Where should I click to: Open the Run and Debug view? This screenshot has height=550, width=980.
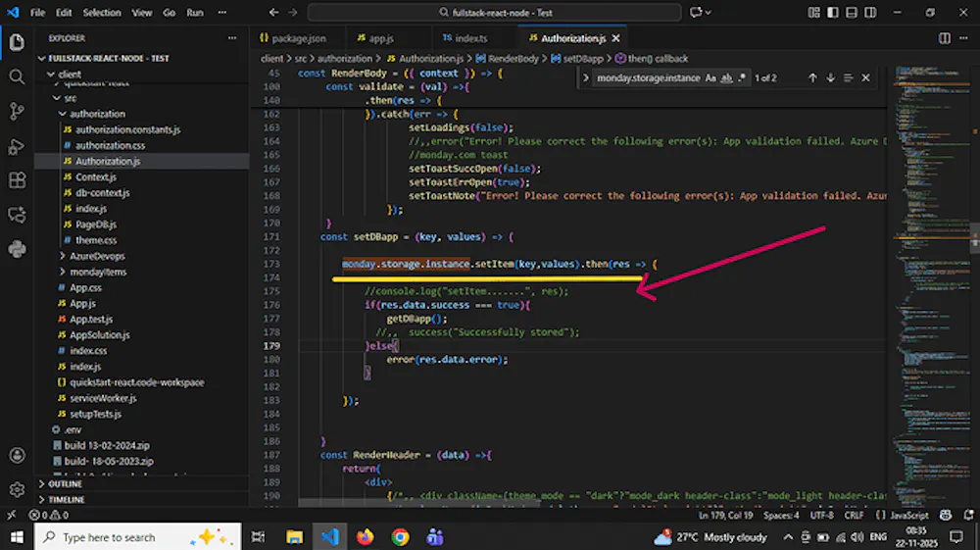[17, 146]
